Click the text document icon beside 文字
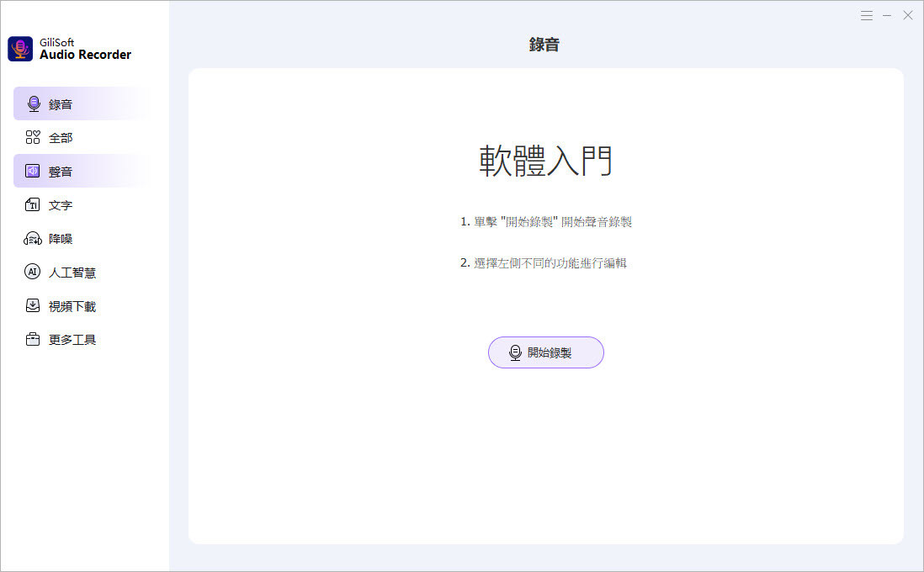The width and height of the screenshot is (924, 572). (x=33, y=204)
